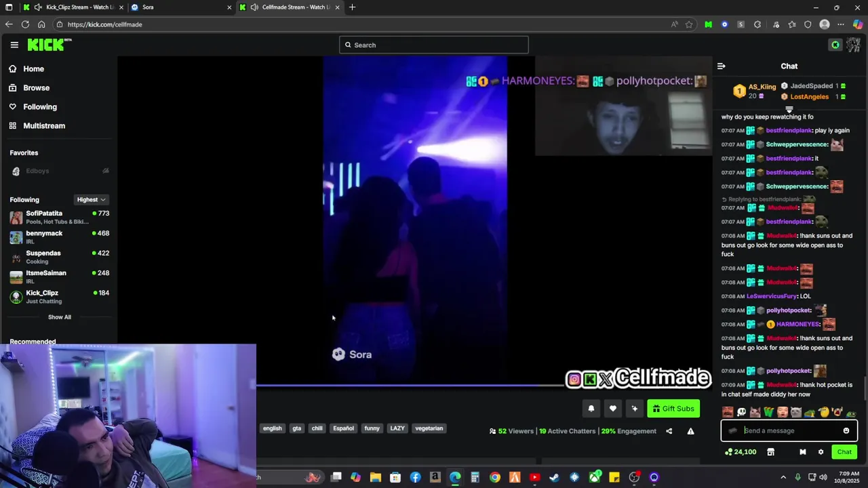Image resolution: width=868 pixels, height=488 pixels.
Task: Open the Xbox app in the taskbar
Action: tap(594, 477)
